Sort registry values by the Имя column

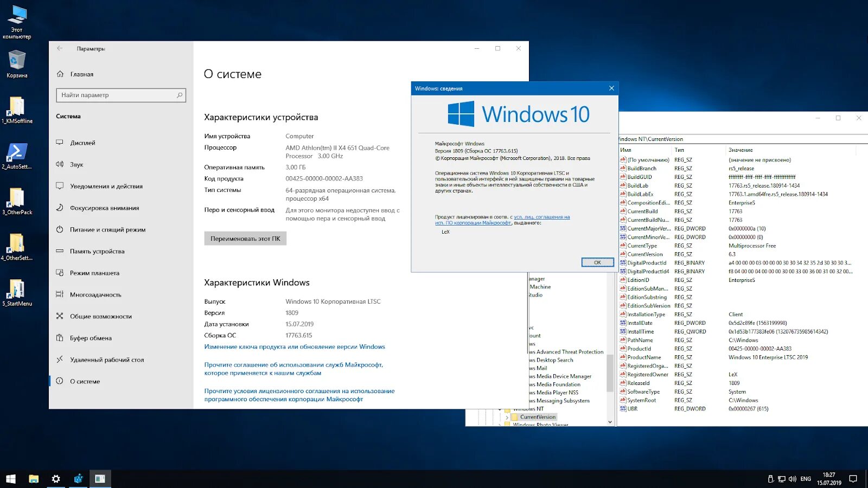coord(645,150)
